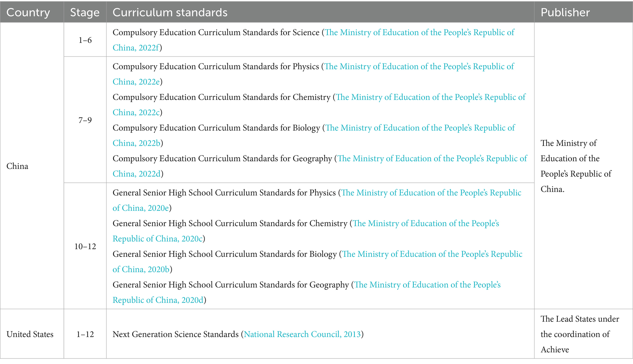Follow the 2022d Geography standards citation link
This screenshot has width=633, height=364.
coord(432,159)
